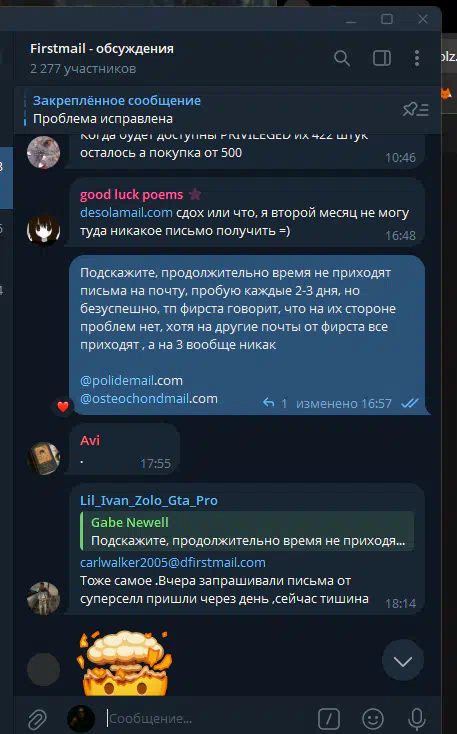Open the Lil_Ivan_Zolo_Gta_Pro sender name
The image size is (457, 734).
(x=149, y=500)
